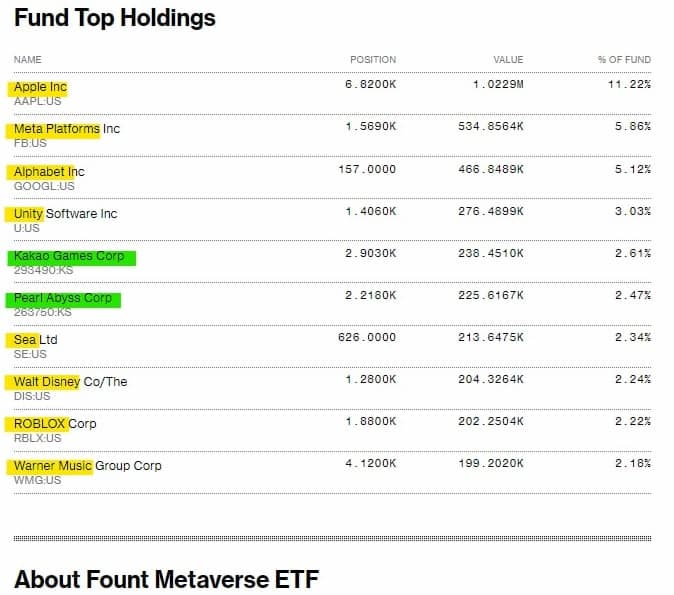This screenshot has width=674, height=595.
Task: Click the AAPL:US ticker symbol
Action: (37, 101)
